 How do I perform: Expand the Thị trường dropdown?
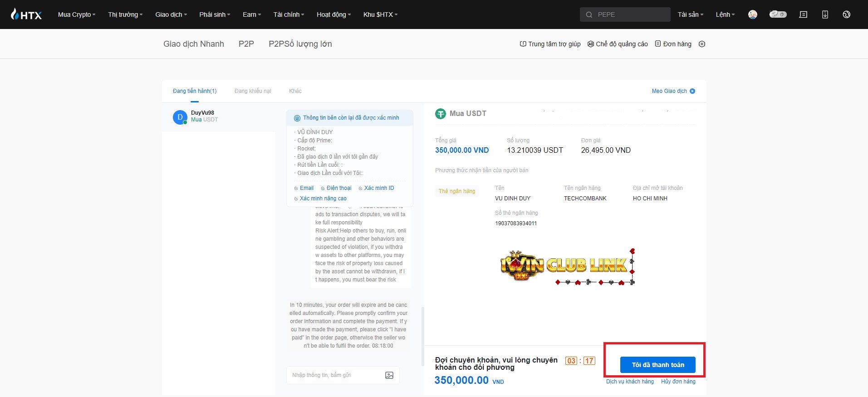pos(125,15)
